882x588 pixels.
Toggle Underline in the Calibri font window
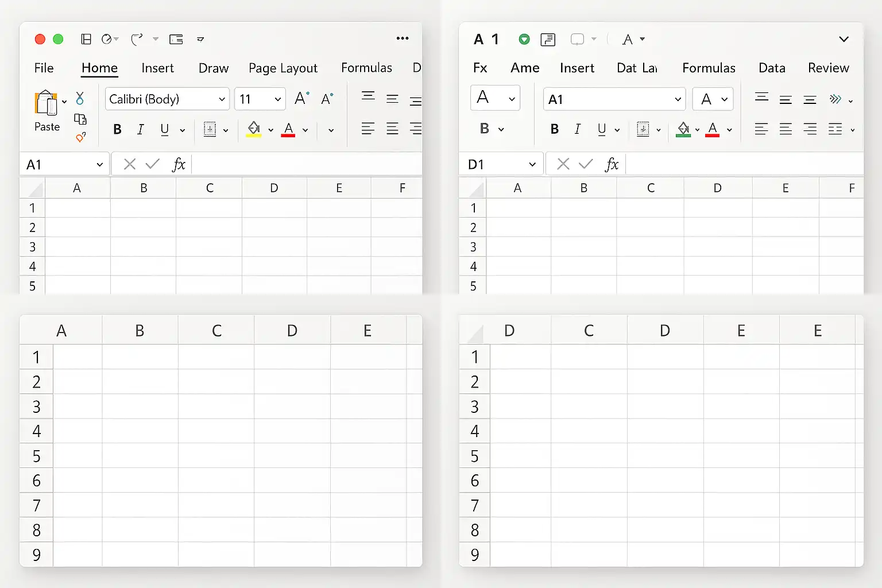(x=165, y=130)
